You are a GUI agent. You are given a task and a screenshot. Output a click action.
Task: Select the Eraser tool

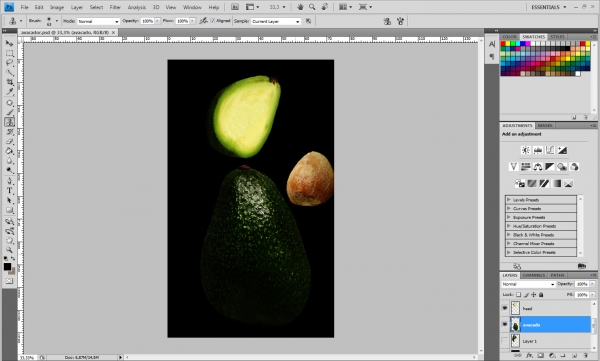[x=10, y=141]
